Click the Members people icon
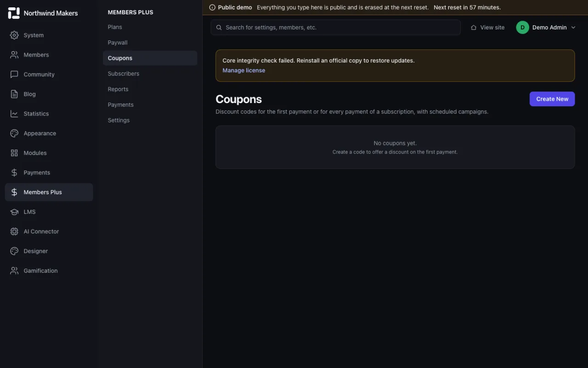 (x=14, y=55)
